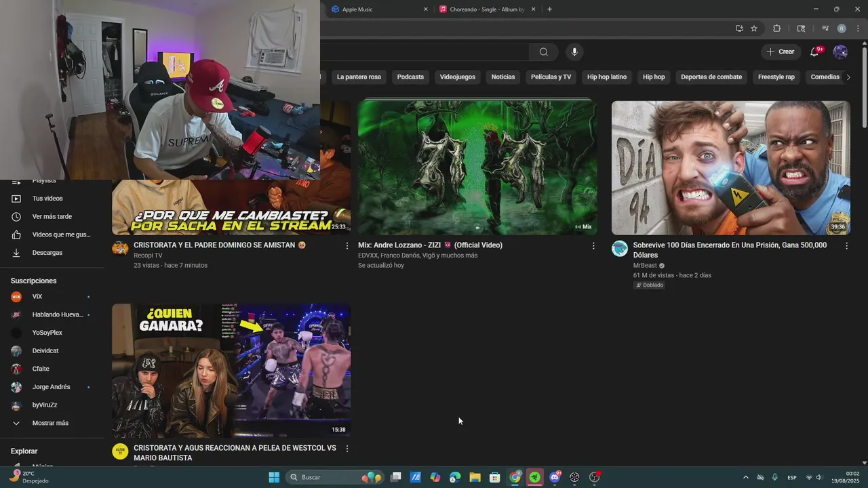The image size is (868, 488).
Task: Select the Videojuegos filter chip
Action: (x=458, y=77)
